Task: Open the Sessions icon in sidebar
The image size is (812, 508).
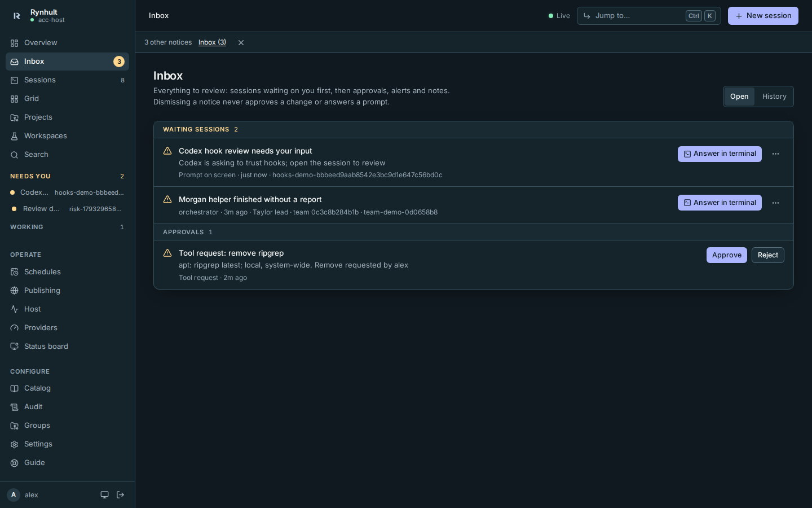Action: [x=14, y=80]
